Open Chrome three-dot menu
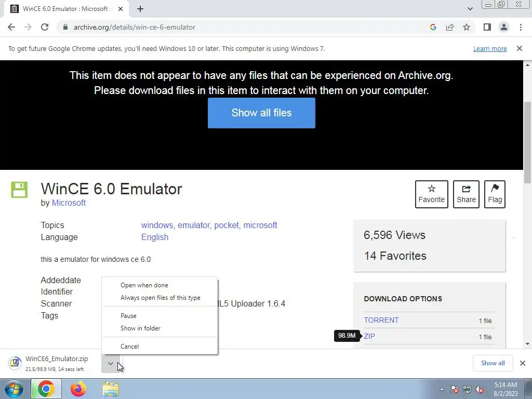532x399 pixels. tap(521, 27)
